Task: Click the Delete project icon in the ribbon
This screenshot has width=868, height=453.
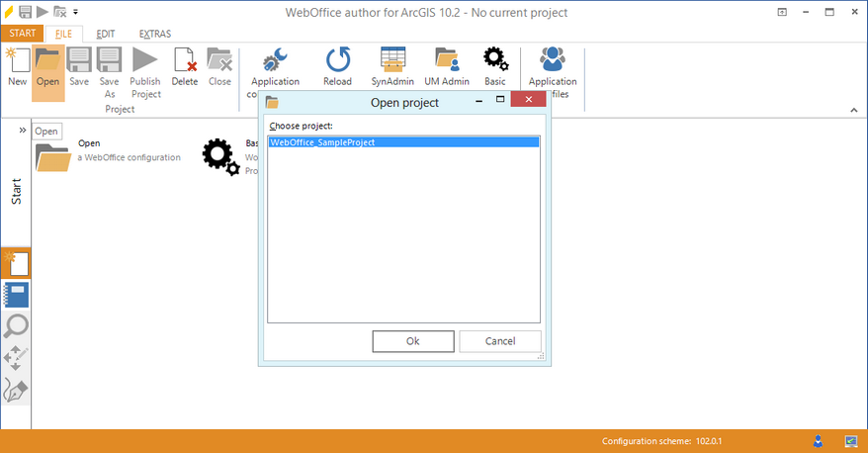Action: pyautogui.click(x=184, y=59)
